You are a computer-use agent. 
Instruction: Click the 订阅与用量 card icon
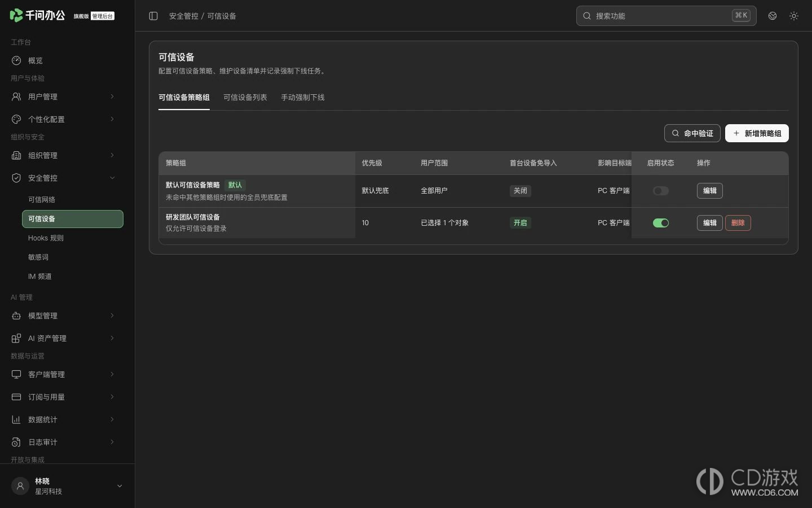[x=16, y=397]
